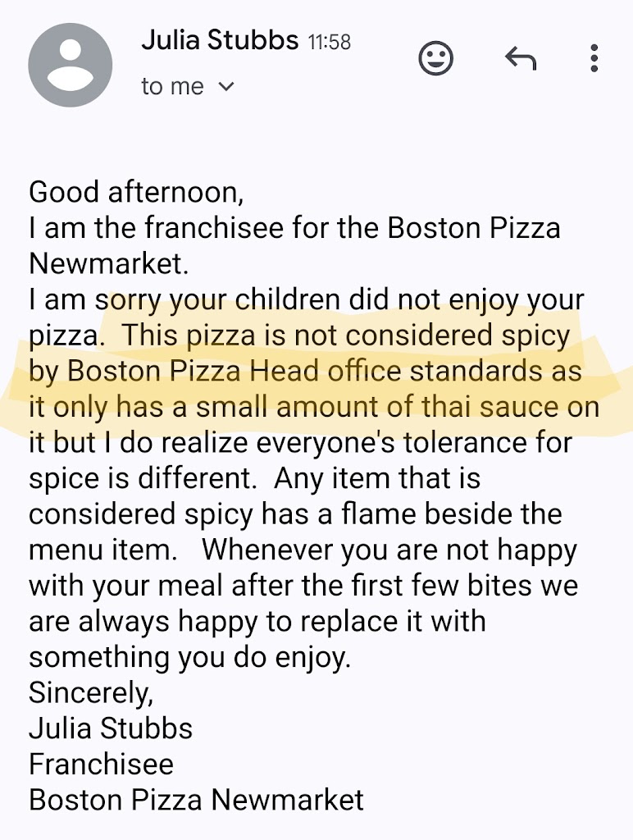Tap Julia Stubbs' profile avatar
The image size is (633, 840).
(x=71, y=65)
